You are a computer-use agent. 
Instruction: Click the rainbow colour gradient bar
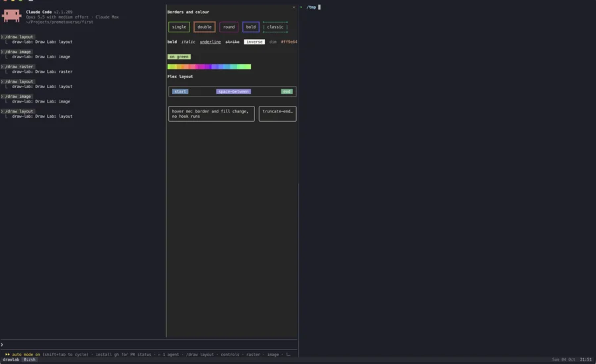[209, 67]
